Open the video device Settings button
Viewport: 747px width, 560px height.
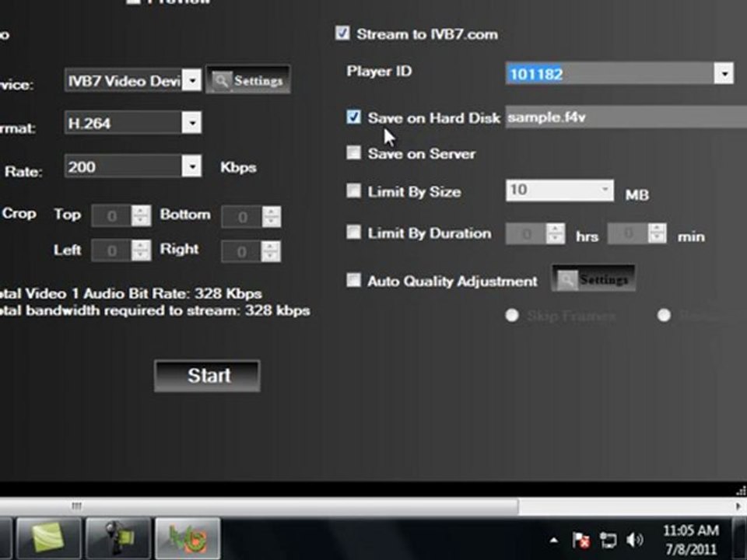[x=248, y=80]
